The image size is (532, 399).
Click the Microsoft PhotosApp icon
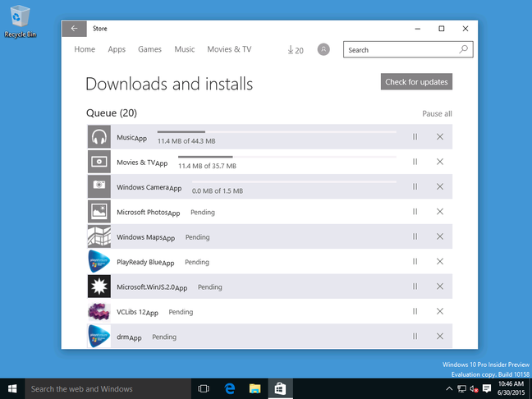99,211
